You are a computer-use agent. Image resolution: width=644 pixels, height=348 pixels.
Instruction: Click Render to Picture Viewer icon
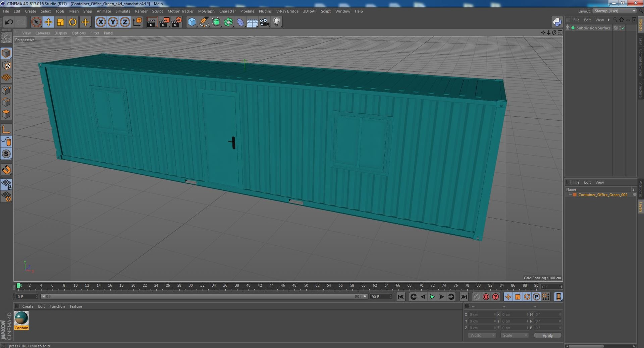tap(164, 22)
